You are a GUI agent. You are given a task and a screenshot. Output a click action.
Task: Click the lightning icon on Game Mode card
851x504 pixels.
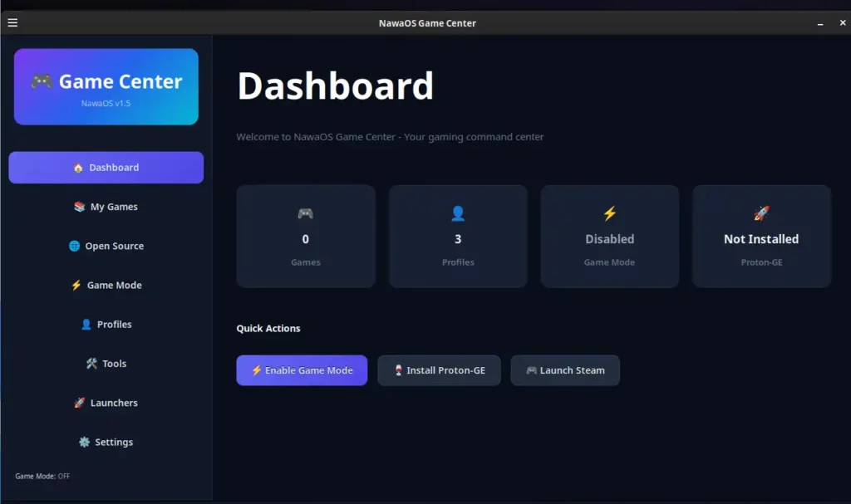point(609,213)
